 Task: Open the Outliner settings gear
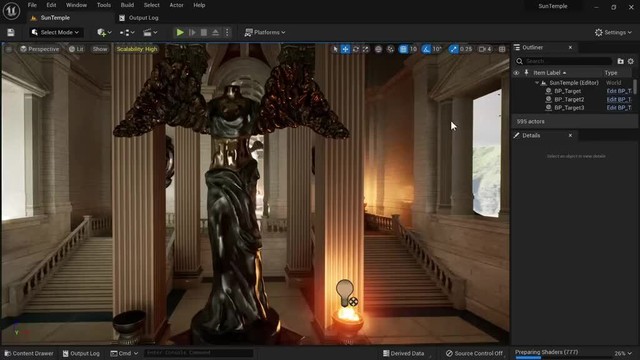click(631, 61)
